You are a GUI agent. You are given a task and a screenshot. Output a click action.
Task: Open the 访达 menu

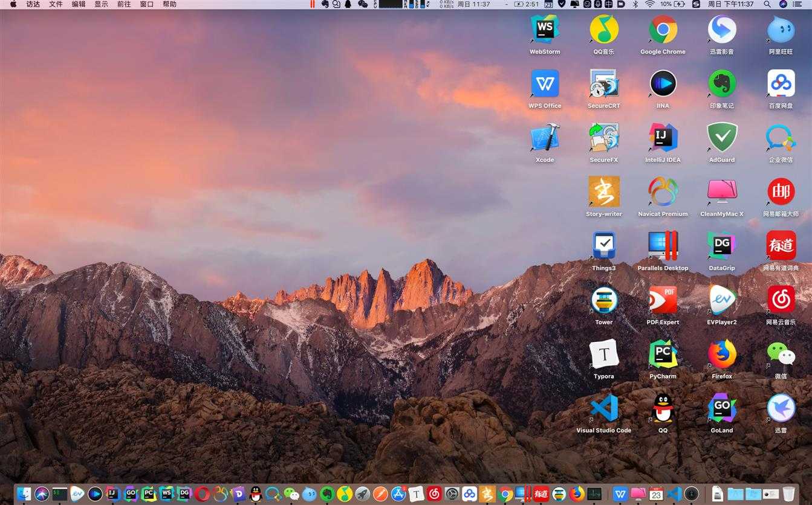coord(33,4)
